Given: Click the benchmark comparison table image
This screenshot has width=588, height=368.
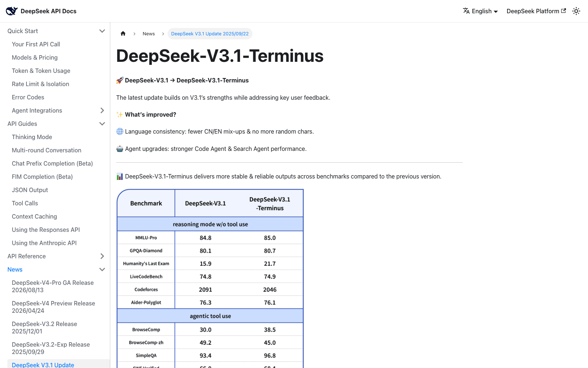Looking at the screenshot, I should 210,279.
